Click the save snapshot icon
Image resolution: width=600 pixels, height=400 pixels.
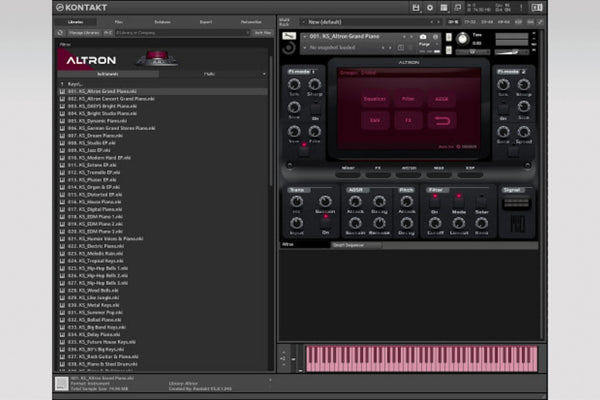(x=401, y=48)
